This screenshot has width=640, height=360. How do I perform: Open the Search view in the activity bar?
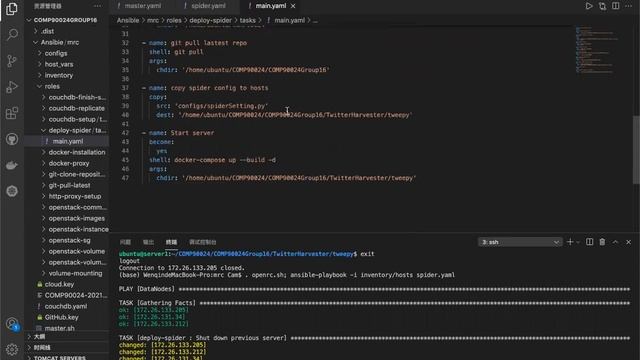(12, 35)
